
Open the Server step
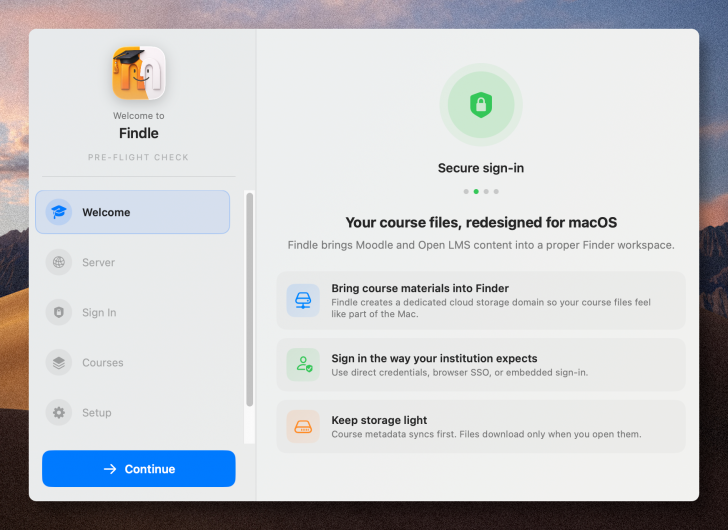(x=132, y=262)
